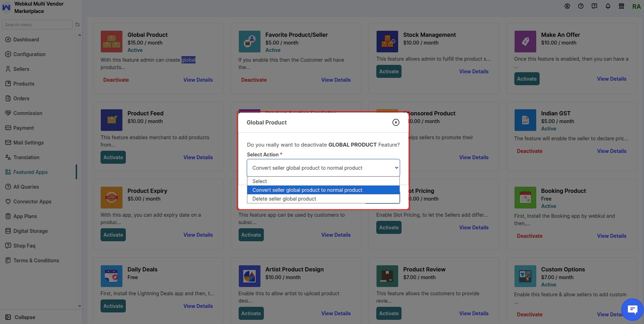Click the Payment card icon in sidebar
The height and width of the screenshot is (324, 644).
(8, 128)
